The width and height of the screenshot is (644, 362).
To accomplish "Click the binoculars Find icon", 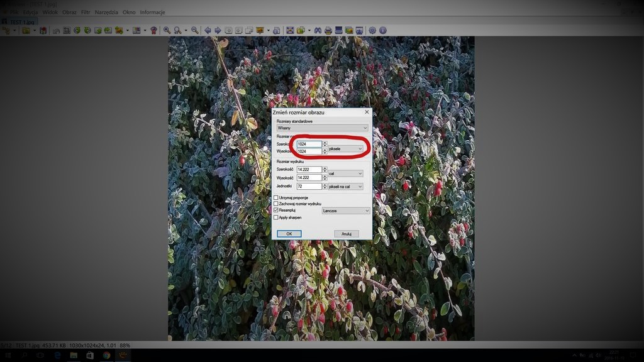I will click(318, 30).
